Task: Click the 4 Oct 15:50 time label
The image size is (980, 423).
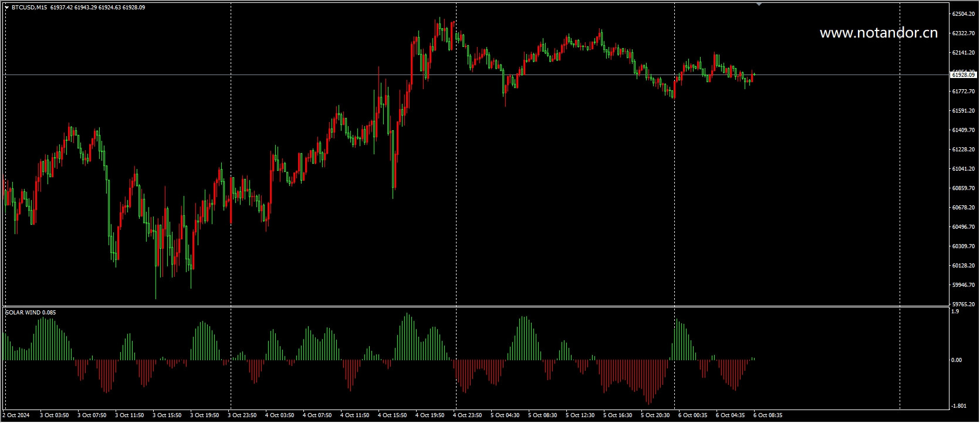Action: [x=392, y=415]
